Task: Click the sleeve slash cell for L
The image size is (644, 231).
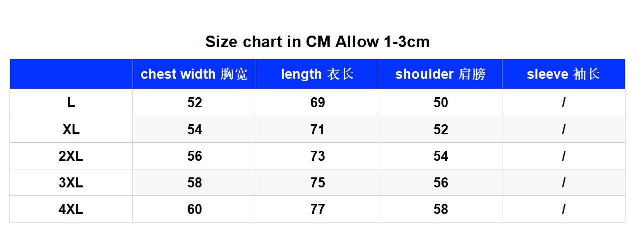Action: tap(563, 103)
